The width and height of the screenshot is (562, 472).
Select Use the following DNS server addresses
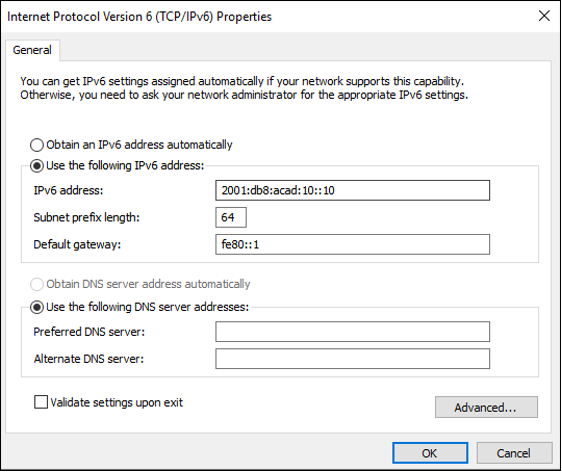point(37,307)
